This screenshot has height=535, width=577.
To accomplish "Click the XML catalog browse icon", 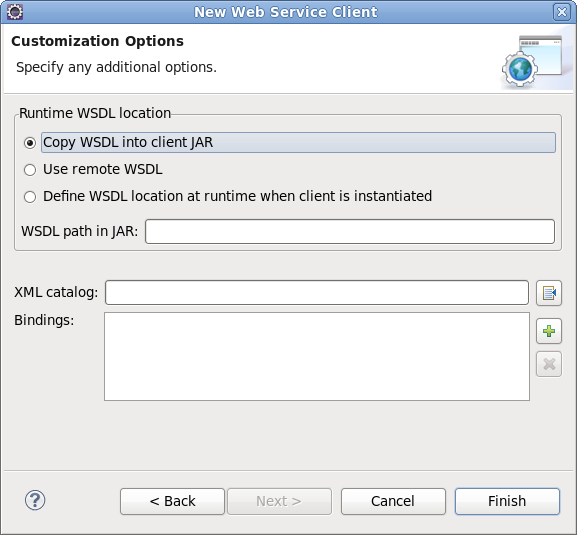I will click(549, 293).
